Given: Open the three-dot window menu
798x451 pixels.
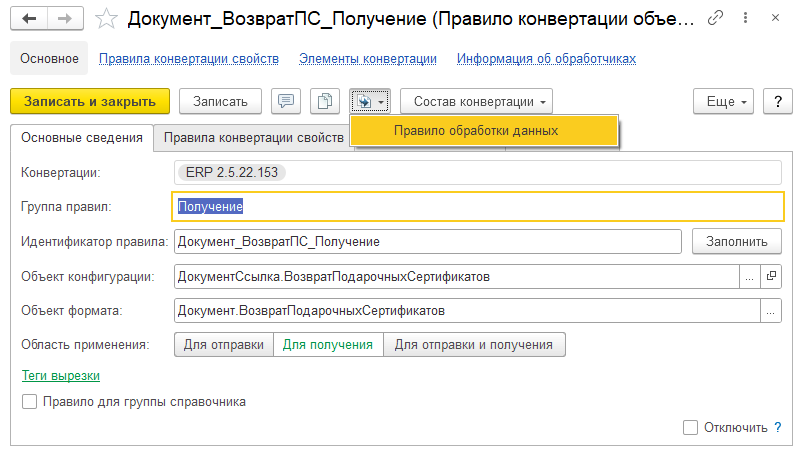Looking at the screenshot, I should 745,18.
